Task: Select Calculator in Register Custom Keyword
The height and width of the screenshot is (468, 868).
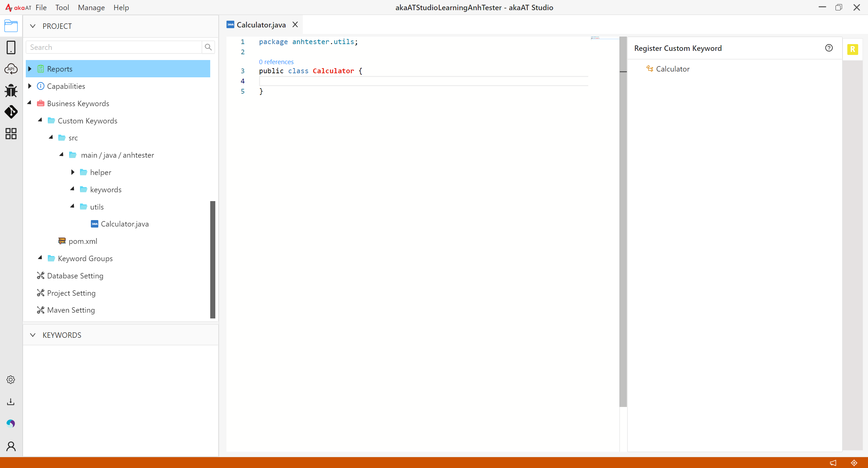Action: point(673,69)
